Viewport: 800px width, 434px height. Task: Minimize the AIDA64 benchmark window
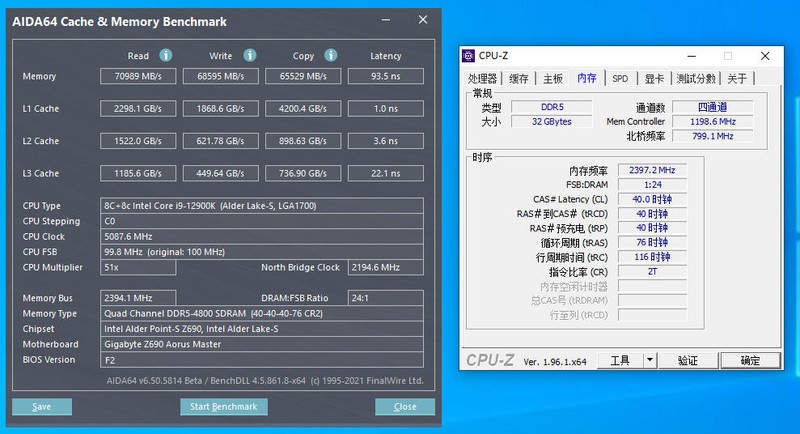click(386, 20)
